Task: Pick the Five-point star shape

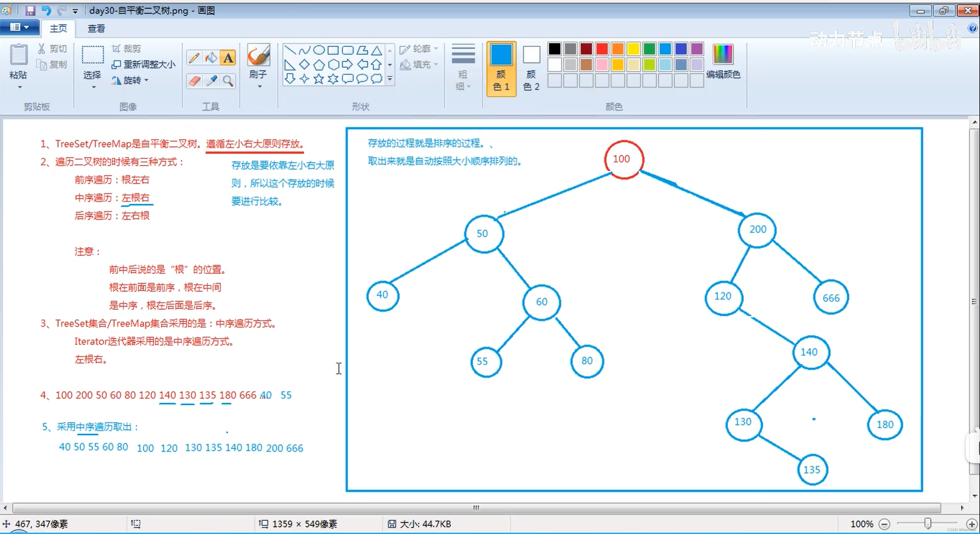Action: click(x=319, y=79)
